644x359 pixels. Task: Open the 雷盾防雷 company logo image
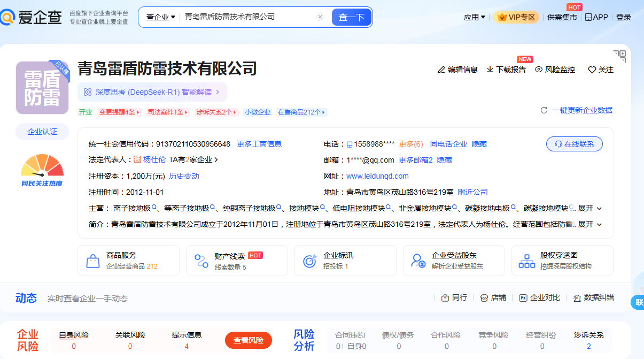(x=42, y=88)
